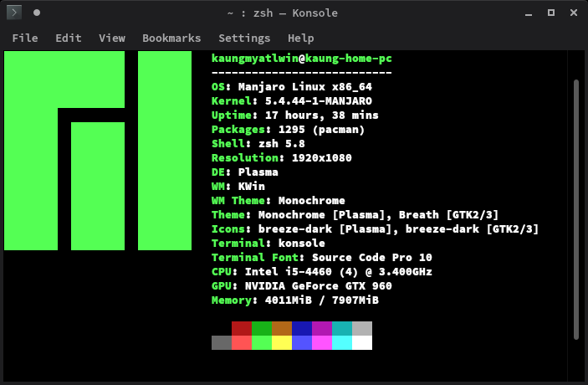Click the 'WM Theme: Monochrome' line
This screenshot has height=385, width=588.
[279, 201]
